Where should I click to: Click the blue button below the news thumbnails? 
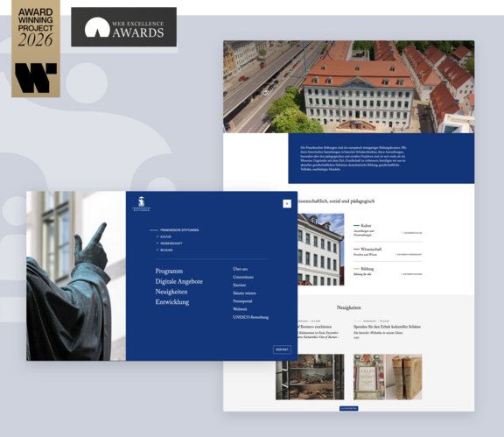[x=349, y=408]
